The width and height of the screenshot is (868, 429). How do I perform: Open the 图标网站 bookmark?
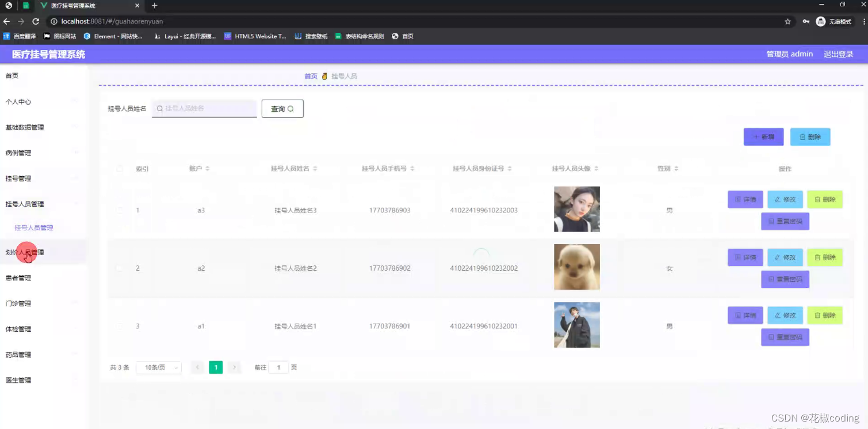(x=60, y=36)
